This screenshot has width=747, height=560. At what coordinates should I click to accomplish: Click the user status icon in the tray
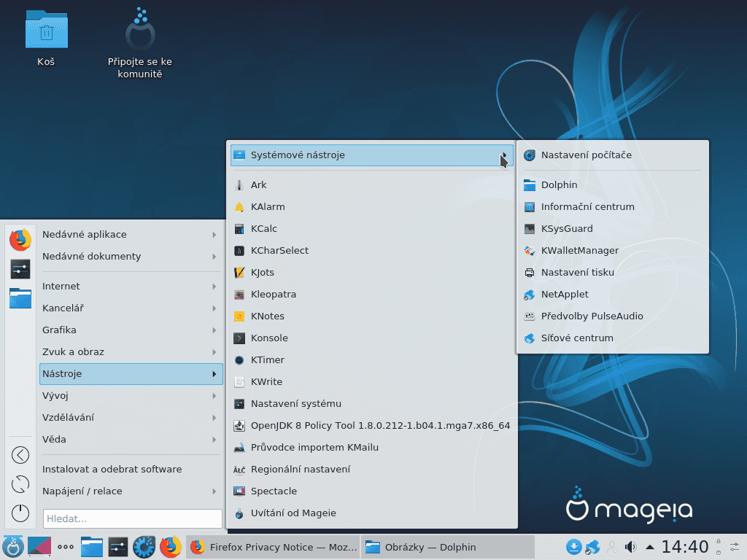pyautogui.click(x=612, y=547)
